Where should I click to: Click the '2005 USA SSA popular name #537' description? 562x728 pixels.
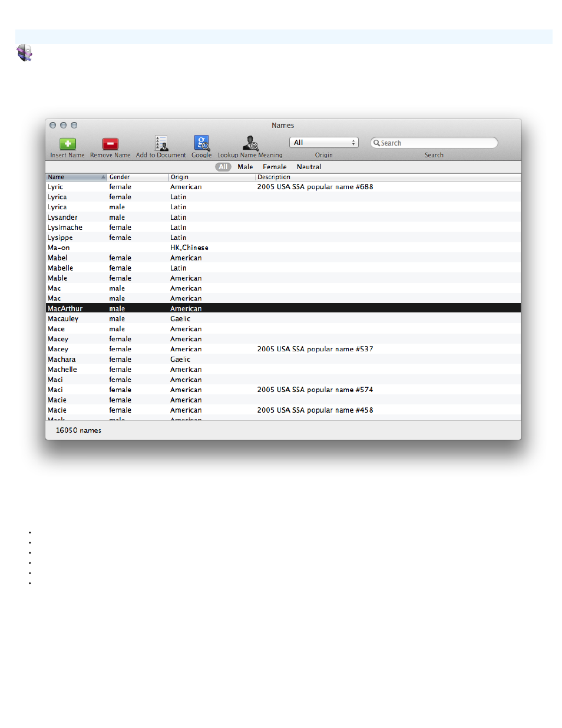point(315,349)
